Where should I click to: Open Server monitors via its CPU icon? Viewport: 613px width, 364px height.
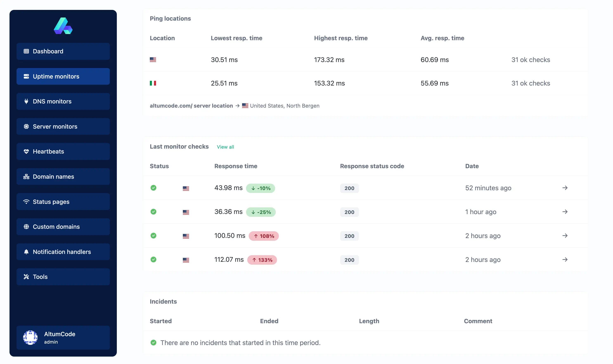click(26, 126)
